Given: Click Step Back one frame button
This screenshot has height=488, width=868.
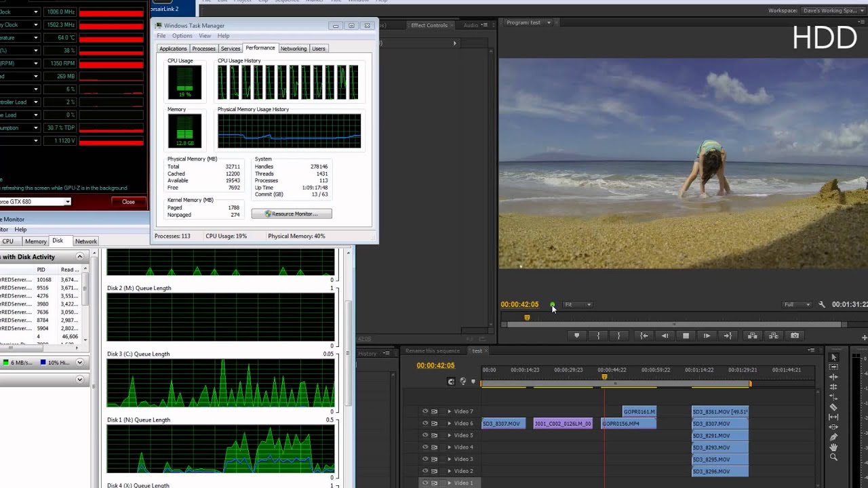Looking at the screenshot, I should click(x=665, y=335).
